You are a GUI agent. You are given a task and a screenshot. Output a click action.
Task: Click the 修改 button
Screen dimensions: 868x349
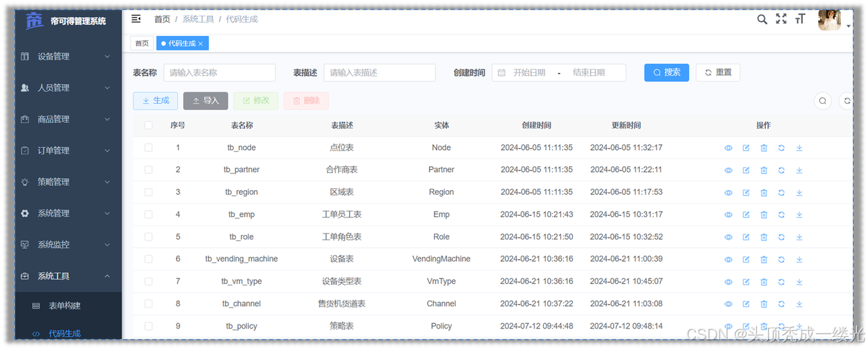click(x=256, y=100)
